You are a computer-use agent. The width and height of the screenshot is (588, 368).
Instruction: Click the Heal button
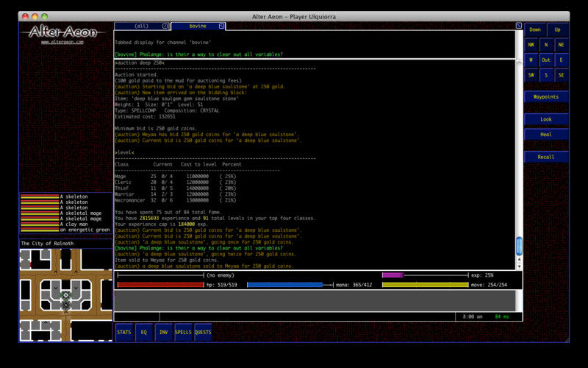pyautogui.click(x=546, y=135)
